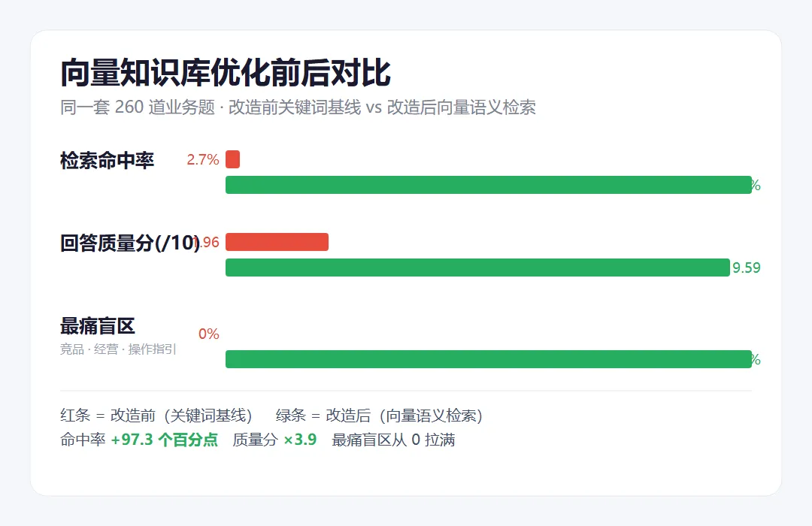Click the red bar for 回答质量分
The width and height of the screenshot is (812, 526).
(277, 242)
